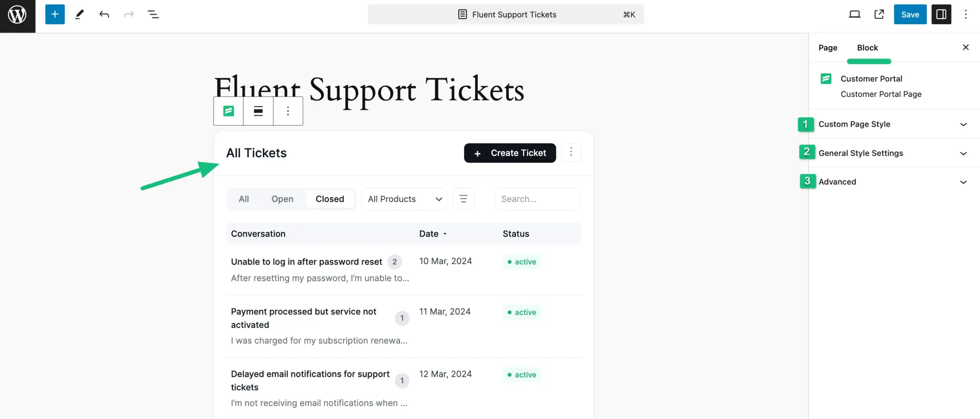This screenshot has width=980, height=419.
Task: Click the Create Ticket button
Action: (x=510, y=153)
